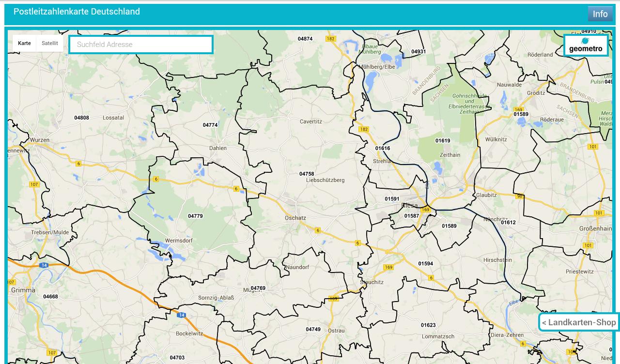Click the Liebschützberg label

coord(325,180)
